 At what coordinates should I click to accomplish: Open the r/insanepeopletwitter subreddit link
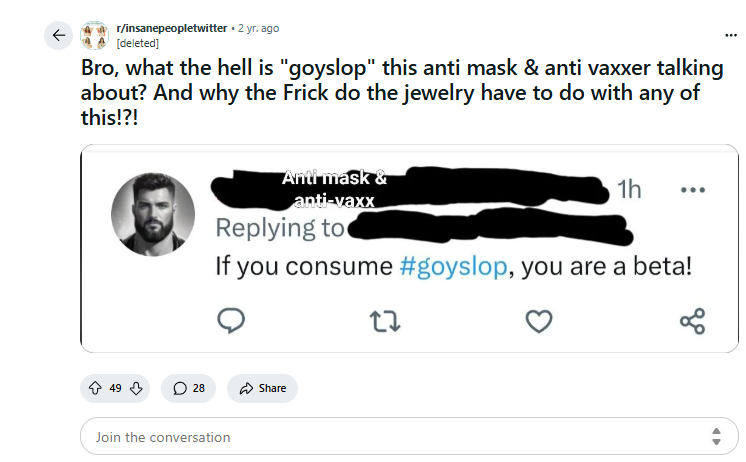point(172,28)
